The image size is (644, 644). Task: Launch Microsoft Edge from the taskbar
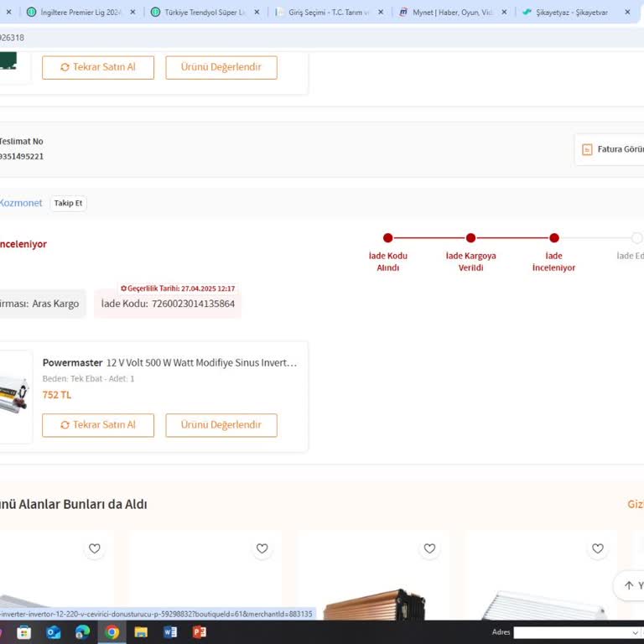(x=82, y=632)
